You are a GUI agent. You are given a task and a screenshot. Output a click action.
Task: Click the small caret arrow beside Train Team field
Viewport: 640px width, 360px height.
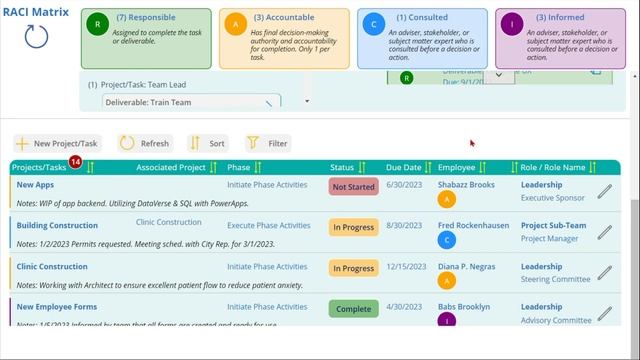307,101
